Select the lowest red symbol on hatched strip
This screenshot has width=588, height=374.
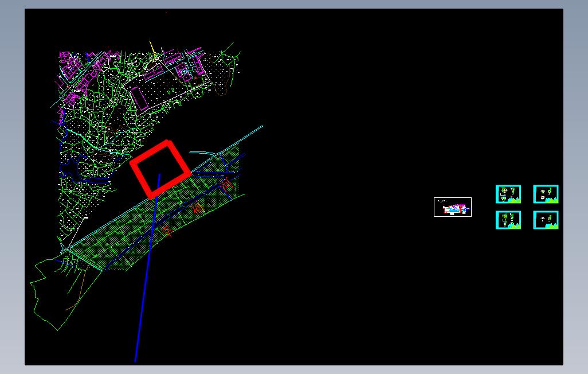click(x=167, y=231)
